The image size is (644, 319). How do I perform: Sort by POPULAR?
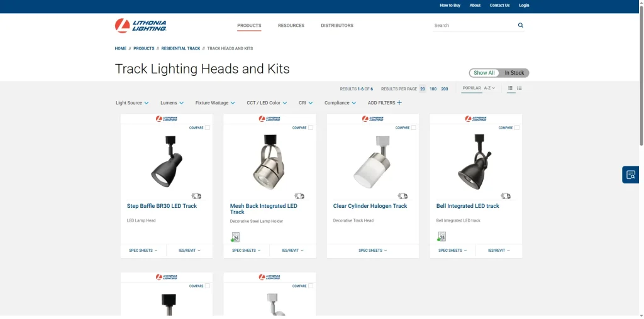[472, 88]
